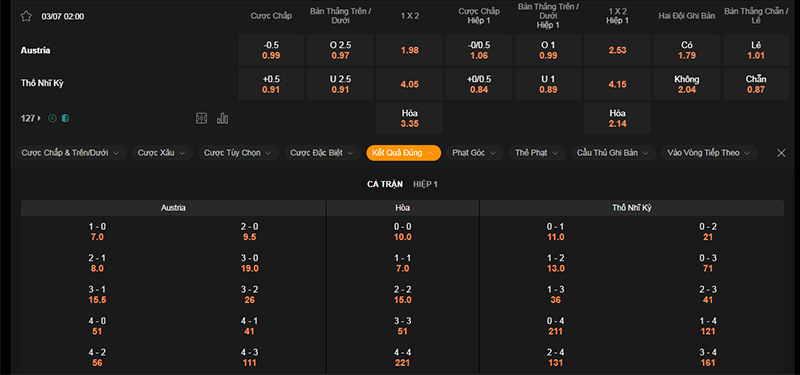Bet first-half handicap +0/0.5 at 0.84
Viewport: 800px width, 375px height.
tap(479, 84)
